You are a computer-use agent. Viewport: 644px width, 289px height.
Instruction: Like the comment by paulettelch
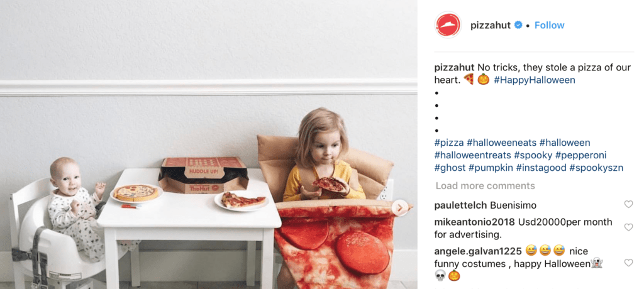(x=628, y=204)
